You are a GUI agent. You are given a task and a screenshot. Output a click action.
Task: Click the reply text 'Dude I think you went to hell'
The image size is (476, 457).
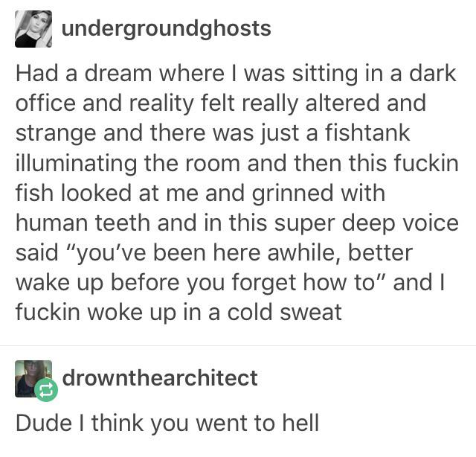coord(167,423)
